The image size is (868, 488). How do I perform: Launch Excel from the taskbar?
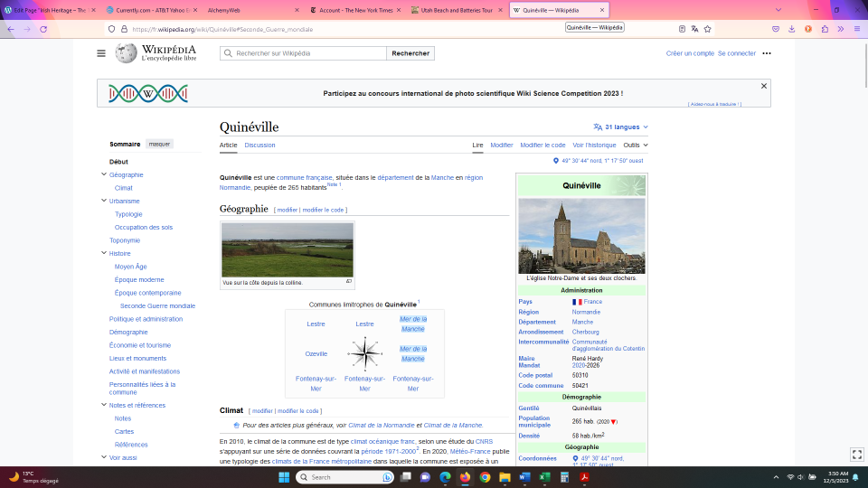(545, 477)
